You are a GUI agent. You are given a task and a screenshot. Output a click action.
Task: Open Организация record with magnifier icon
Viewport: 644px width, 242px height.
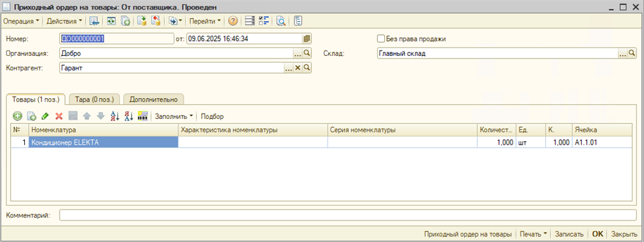click(x=307, y=53)
